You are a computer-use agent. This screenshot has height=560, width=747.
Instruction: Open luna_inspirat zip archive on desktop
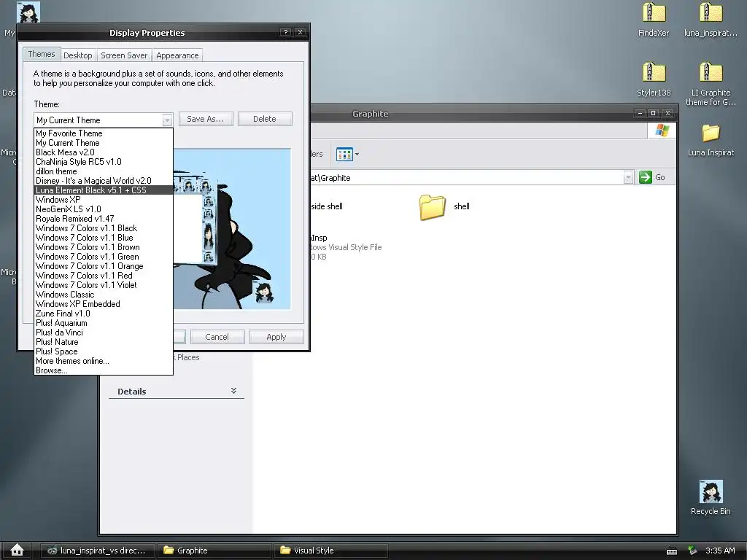711,19
